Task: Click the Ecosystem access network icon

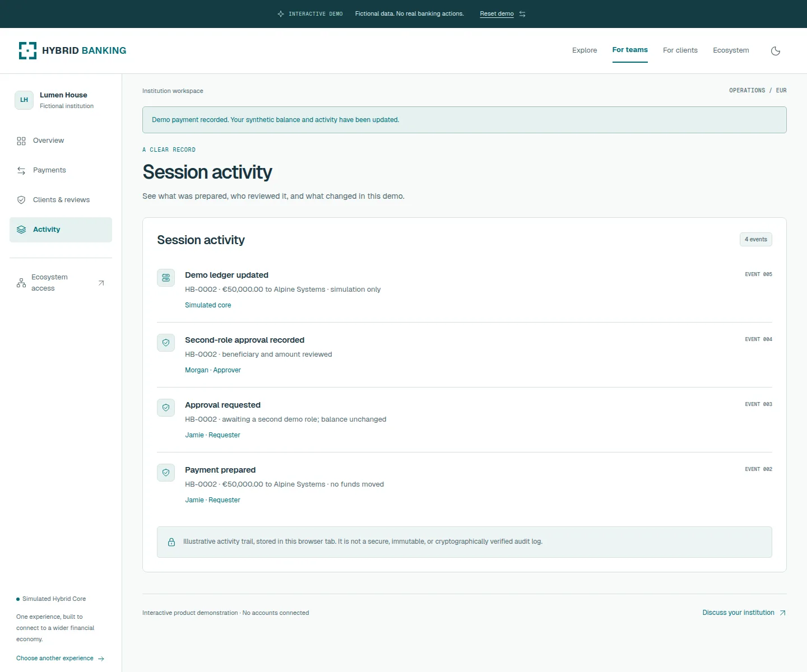Action: tap(21, 283)
